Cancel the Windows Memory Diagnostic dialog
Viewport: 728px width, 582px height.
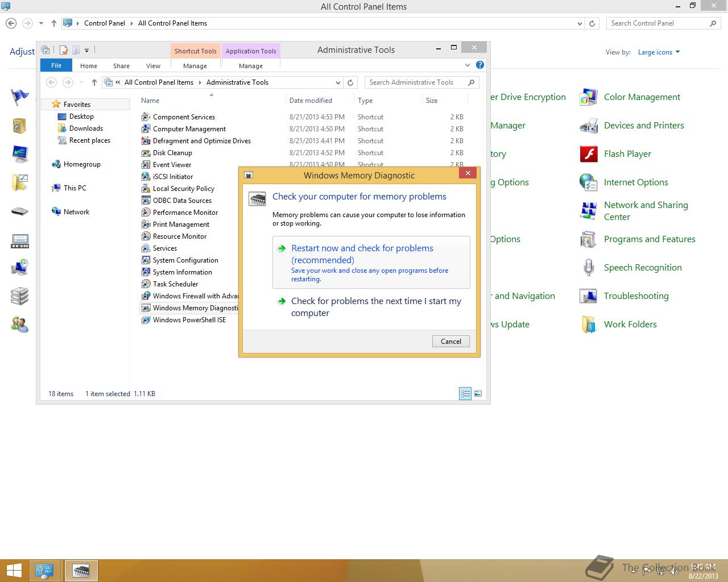[x=451, y=341]
